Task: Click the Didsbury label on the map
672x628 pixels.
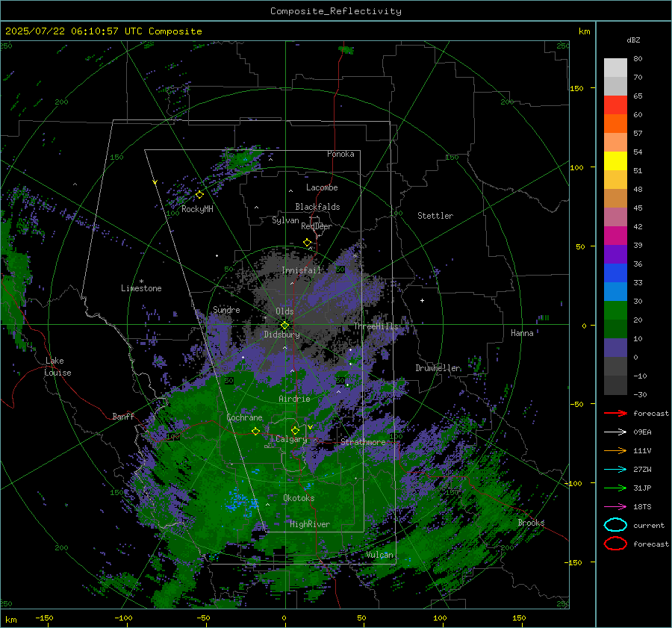Action: (x=281, y=335)
